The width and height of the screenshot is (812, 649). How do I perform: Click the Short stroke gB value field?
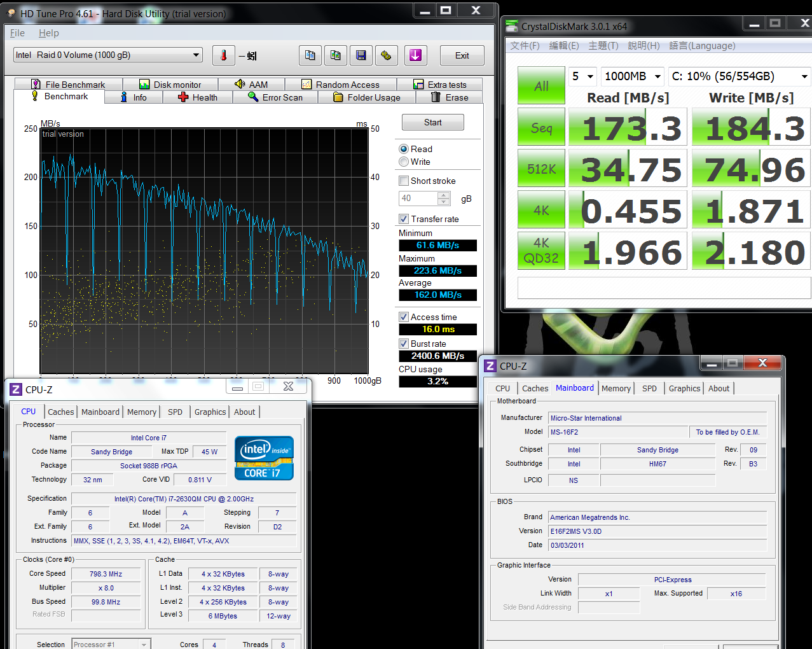418,199
